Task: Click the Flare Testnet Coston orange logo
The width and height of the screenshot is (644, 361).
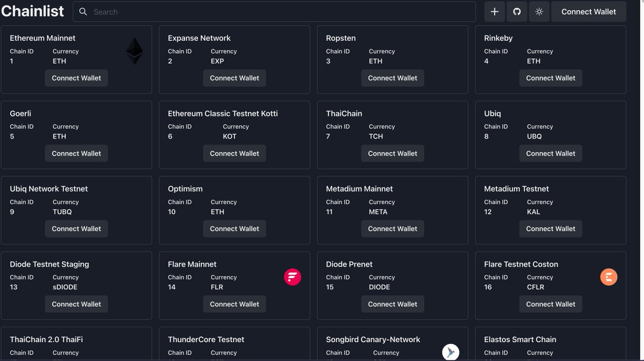Action: click(608, 277)
